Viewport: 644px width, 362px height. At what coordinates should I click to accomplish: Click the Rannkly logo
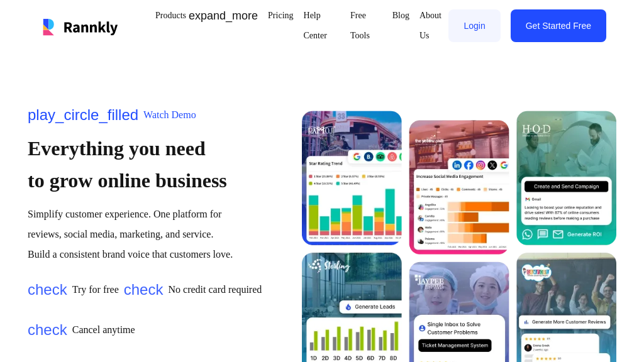click(80, 27)
